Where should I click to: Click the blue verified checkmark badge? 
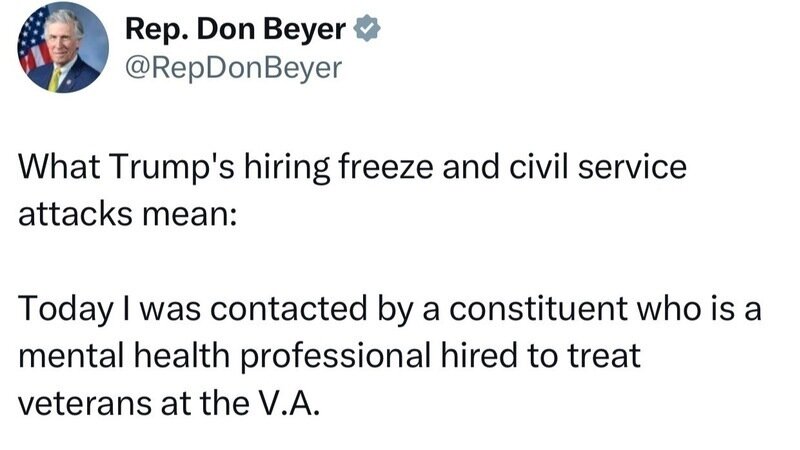[368, 31]
